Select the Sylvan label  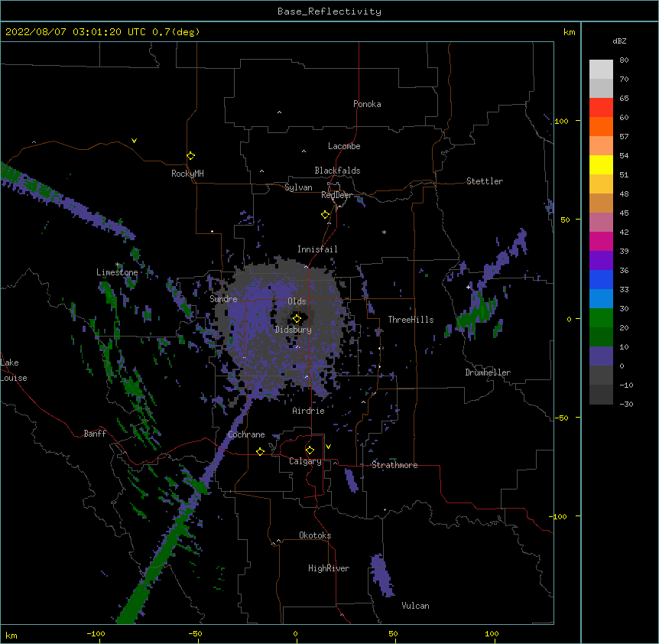298,187
